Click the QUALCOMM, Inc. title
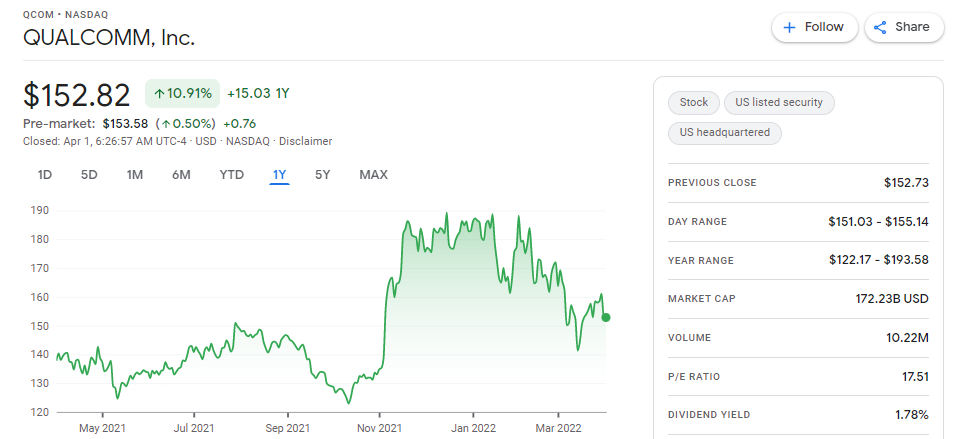The image size is (970, 439). (109, 38)
